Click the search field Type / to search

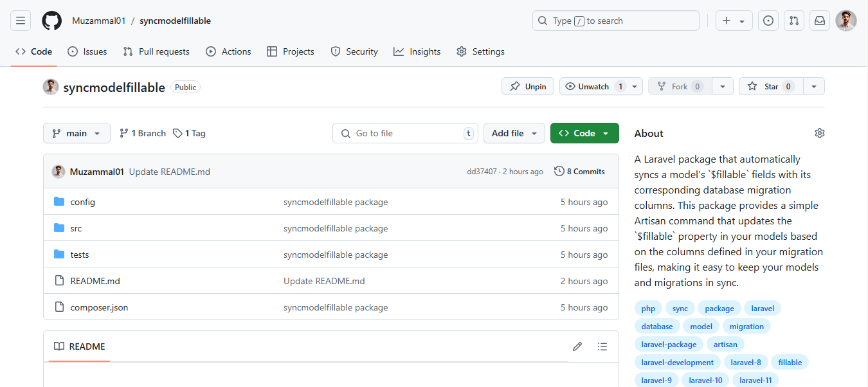click(615, 21)
